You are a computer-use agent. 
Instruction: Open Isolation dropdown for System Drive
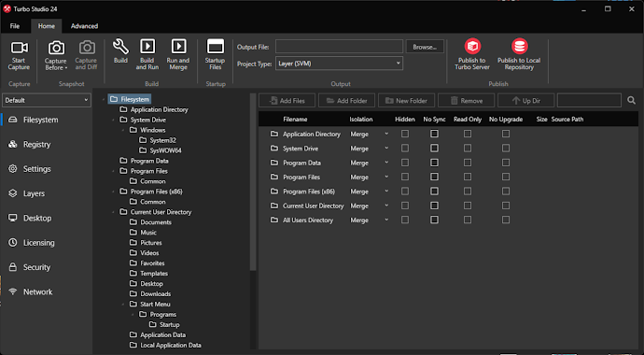(x=386, y=149)
